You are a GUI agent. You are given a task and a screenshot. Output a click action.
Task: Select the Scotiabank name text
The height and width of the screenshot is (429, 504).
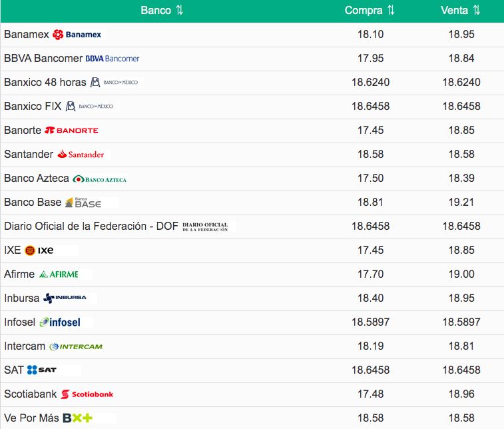point(30,394)
